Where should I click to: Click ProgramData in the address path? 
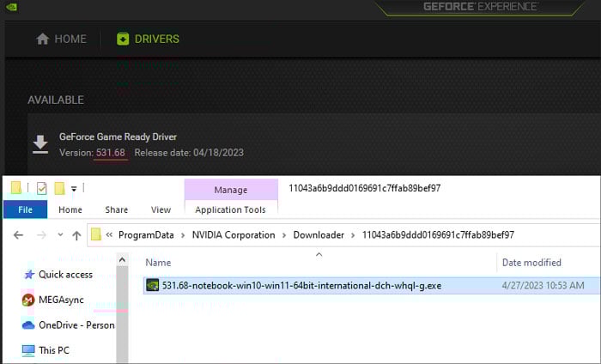coord(146,235)
